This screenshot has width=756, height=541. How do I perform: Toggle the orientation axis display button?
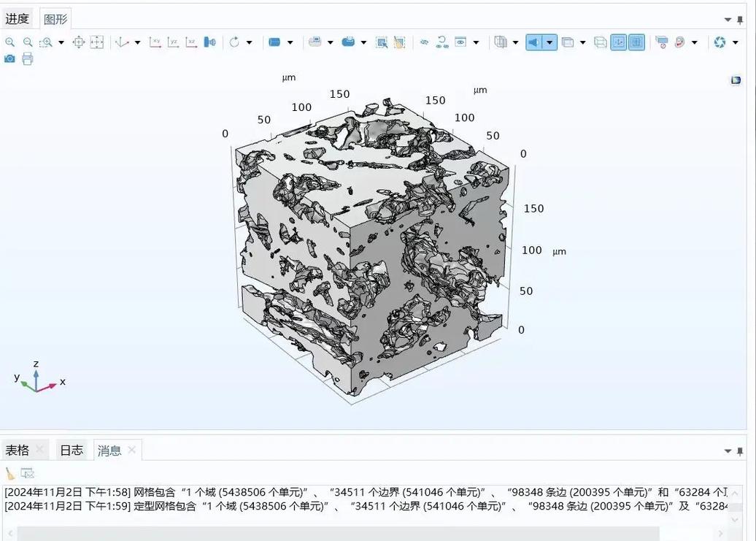click(x=619, y=42)
